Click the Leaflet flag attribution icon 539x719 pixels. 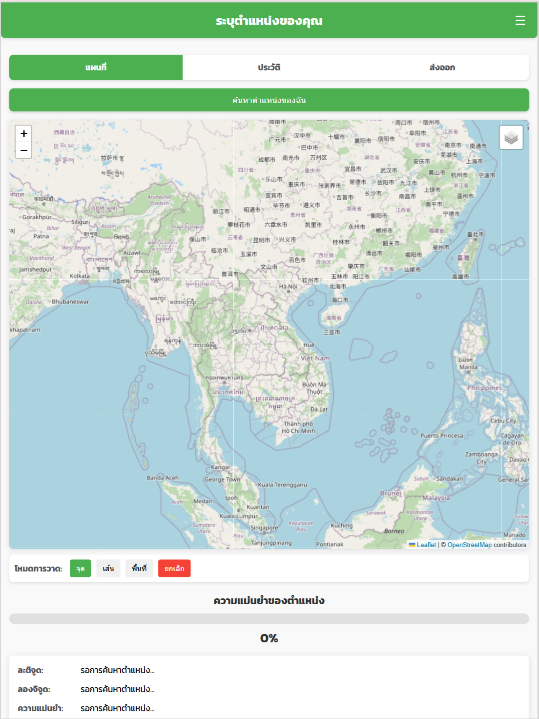[x=412, y=545]
